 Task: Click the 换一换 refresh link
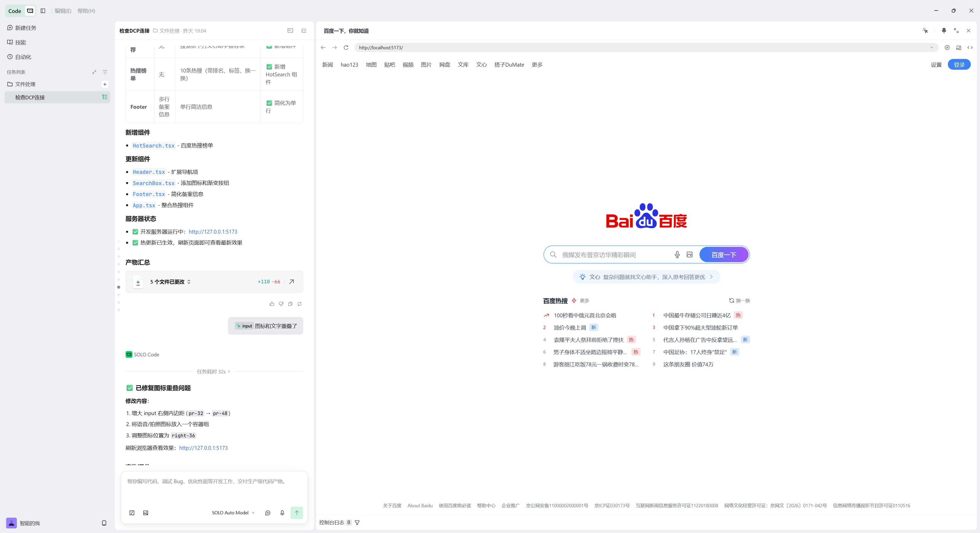[739, 300]
